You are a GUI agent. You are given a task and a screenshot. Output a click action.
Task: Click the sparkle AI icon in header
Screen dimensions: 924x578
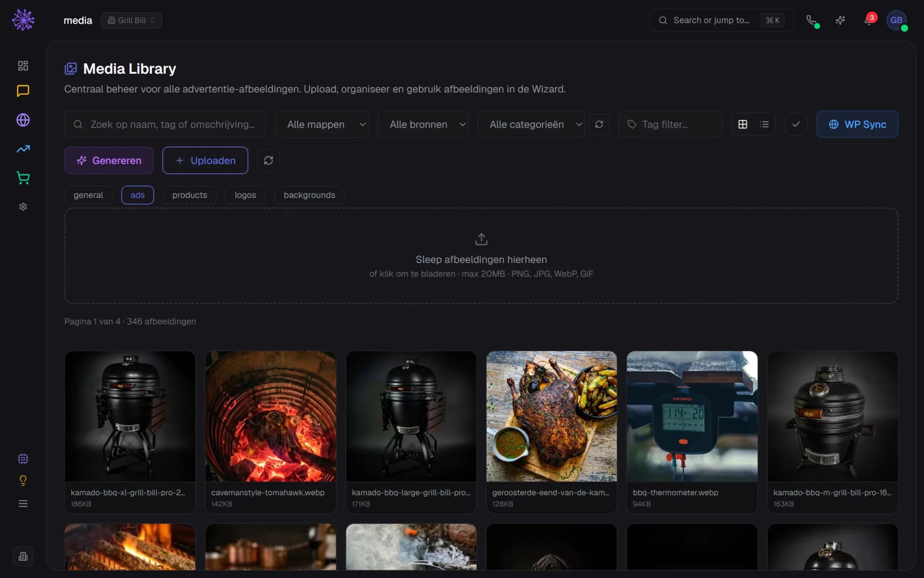(840, 20)
